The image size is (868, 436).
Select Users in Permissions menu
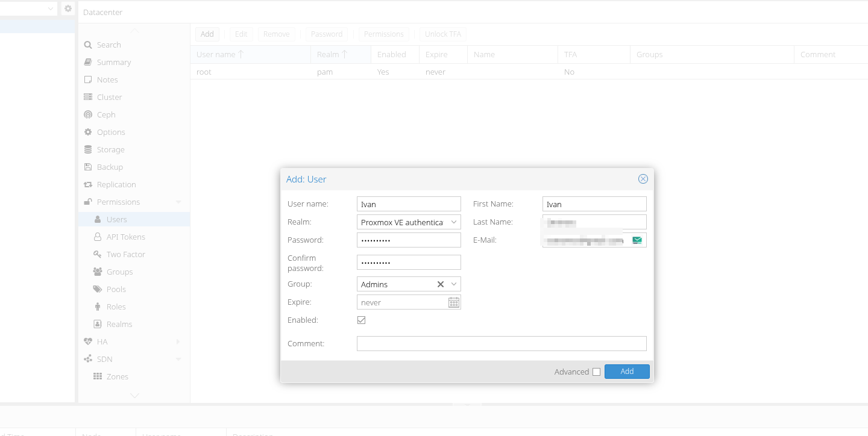(134, 219)
